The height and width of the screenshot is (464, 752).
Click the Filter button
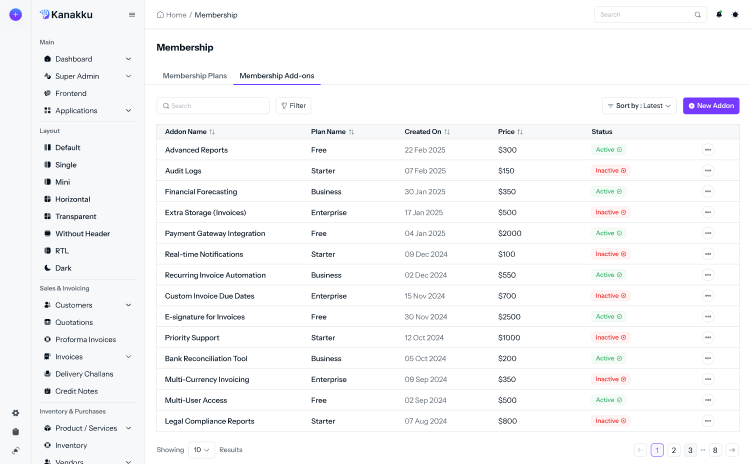(293, 105)
